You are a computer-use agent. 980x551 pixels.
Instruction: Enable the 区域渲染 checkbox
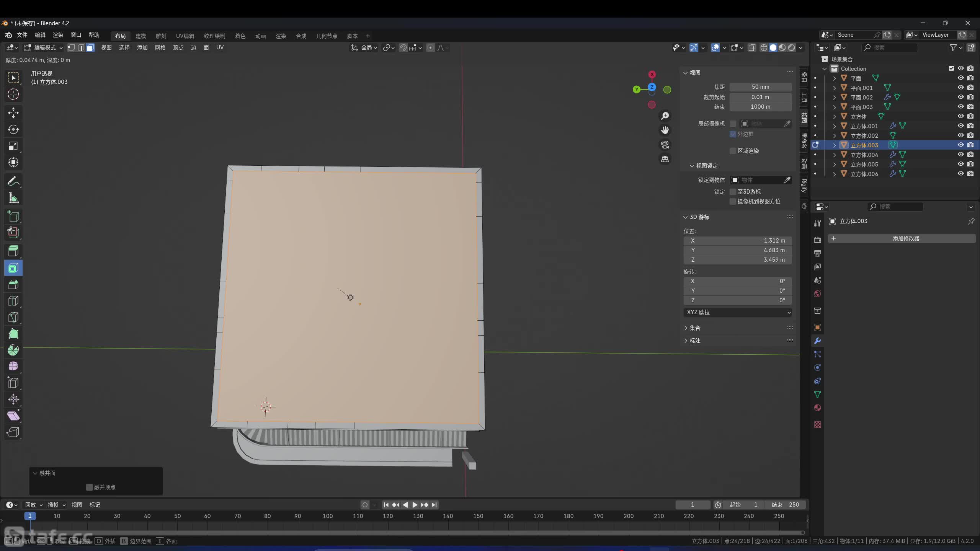click(x=733, y=151)
